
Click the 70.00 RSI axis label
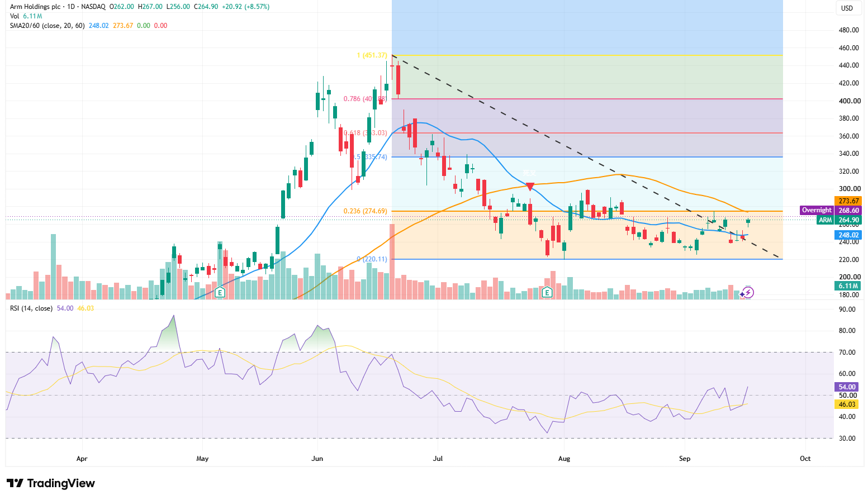click(847, 353)
